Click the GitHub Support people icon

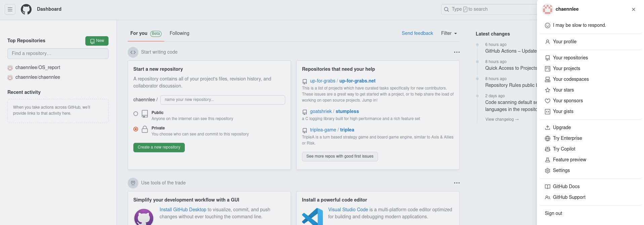coord(548,198)
